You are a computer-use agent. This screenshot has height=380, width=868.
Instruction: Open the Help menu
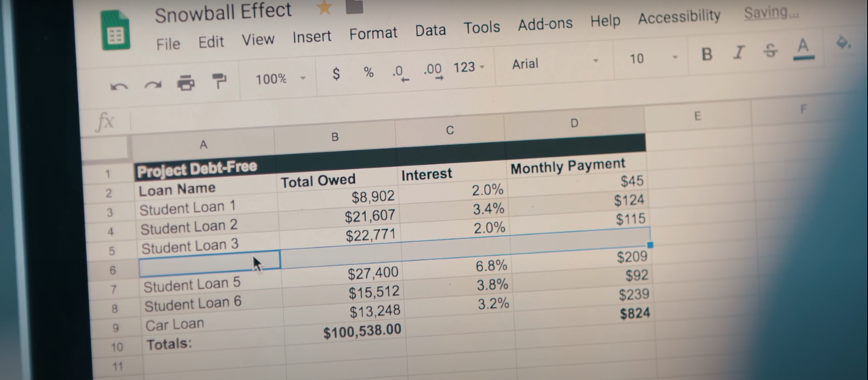(605, 21)
